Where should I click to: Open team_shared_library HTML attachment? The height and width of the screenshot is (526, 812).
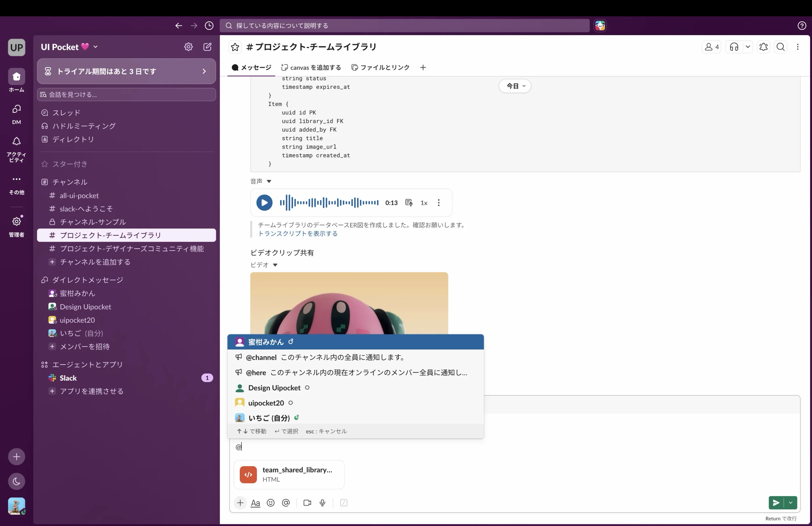click(x=289, y=474)
